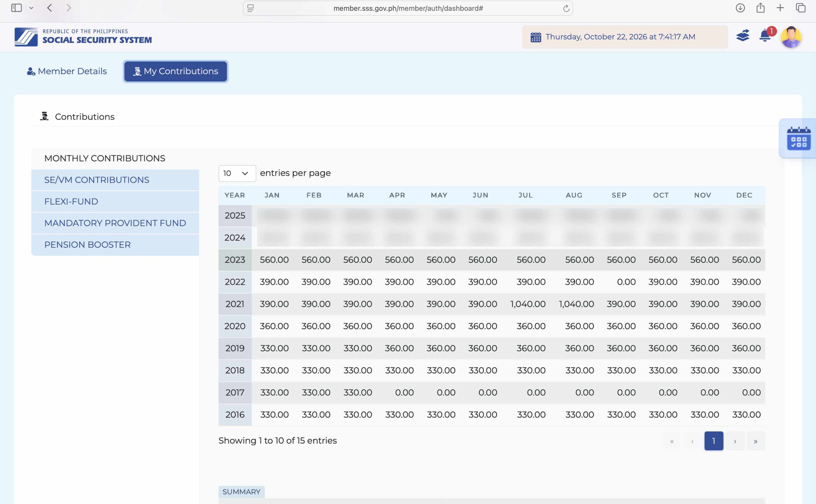Click the SUMMARY tab label
The image size is (816, 504).
pyautogui.click(x=242, y=492)
